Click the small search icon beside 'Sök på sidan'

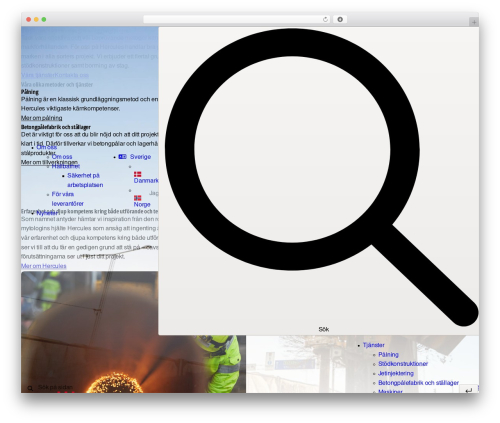click(x=30, y=388)
